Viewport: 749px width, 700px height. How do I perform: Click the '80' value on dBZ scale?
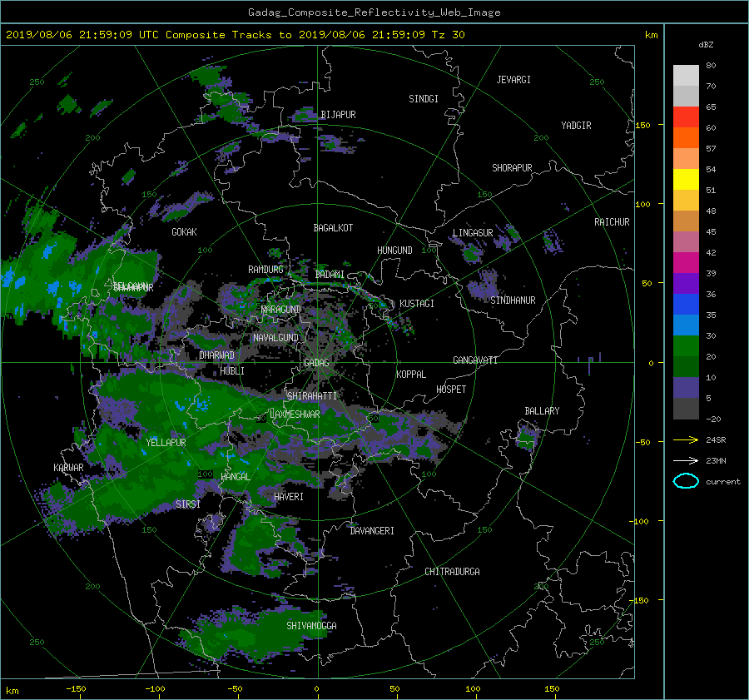tap(711, 66)
